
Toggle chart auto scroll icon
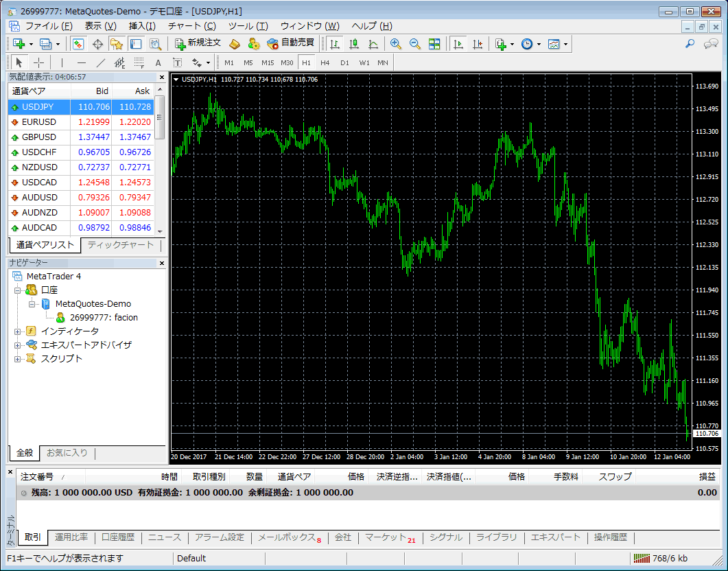458,44
